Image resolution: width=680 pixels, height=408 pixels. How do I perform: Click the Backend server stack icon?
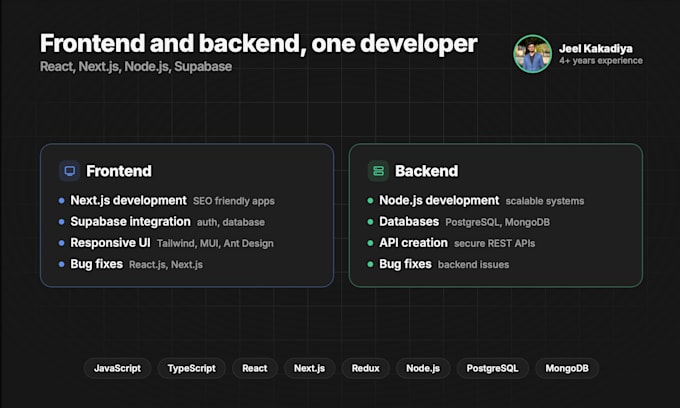pos(378,171)
